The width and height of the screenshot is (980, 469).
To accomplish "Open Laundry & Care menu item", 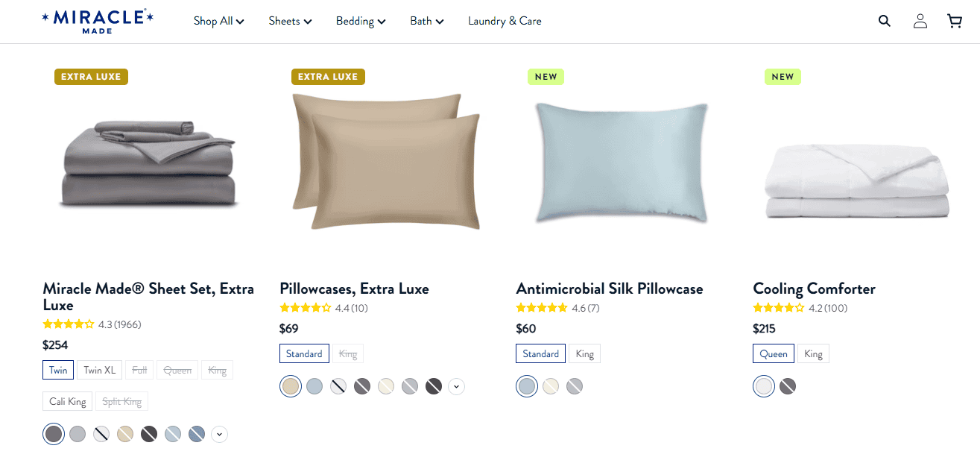I will pyautogui.click(x=505, y=21).
